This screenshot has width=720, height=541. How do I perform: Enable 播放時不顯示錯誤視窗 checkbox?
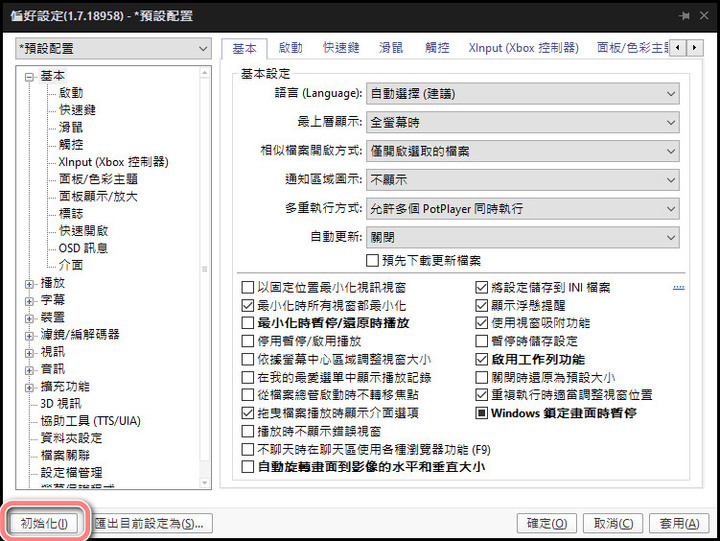(x=248, y=431)
